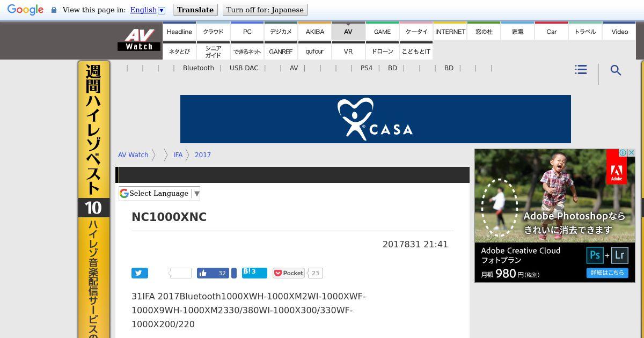Click the Bluetooth topic link
644x338 pixels.
[199, 68]
